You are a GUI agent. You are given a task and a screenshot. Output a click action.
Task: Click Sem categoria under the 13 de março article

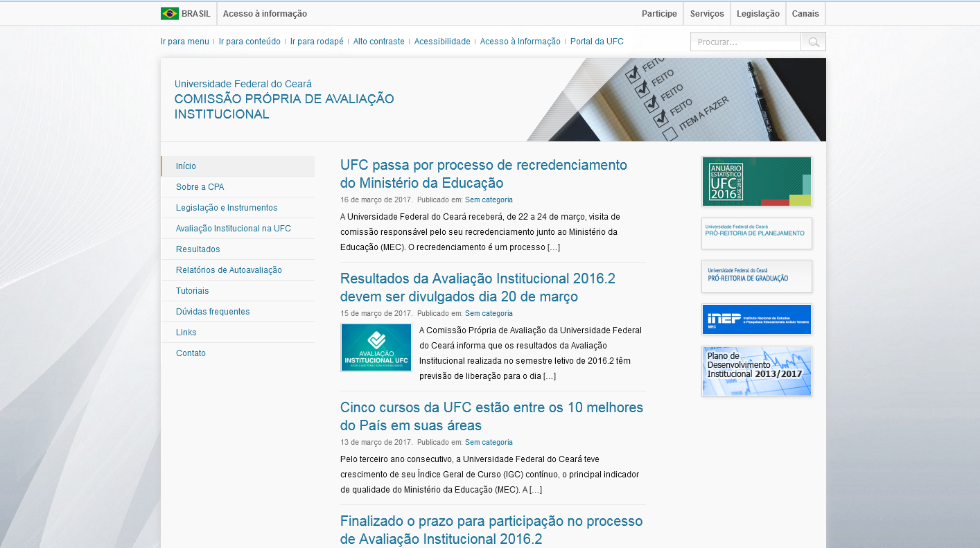tap(489, 442)
